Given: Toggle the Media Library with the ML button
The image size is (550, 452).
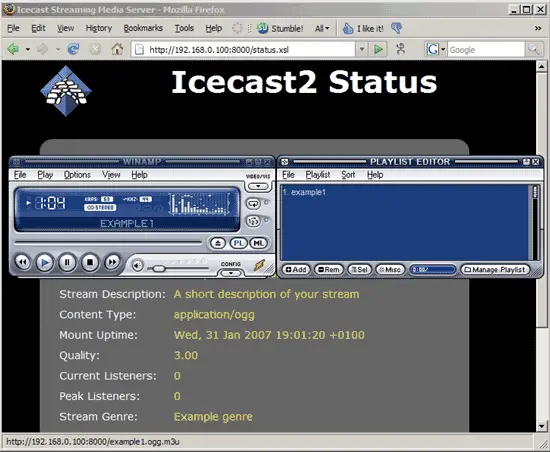Looking at the screenshot, I should pos(259,243).
